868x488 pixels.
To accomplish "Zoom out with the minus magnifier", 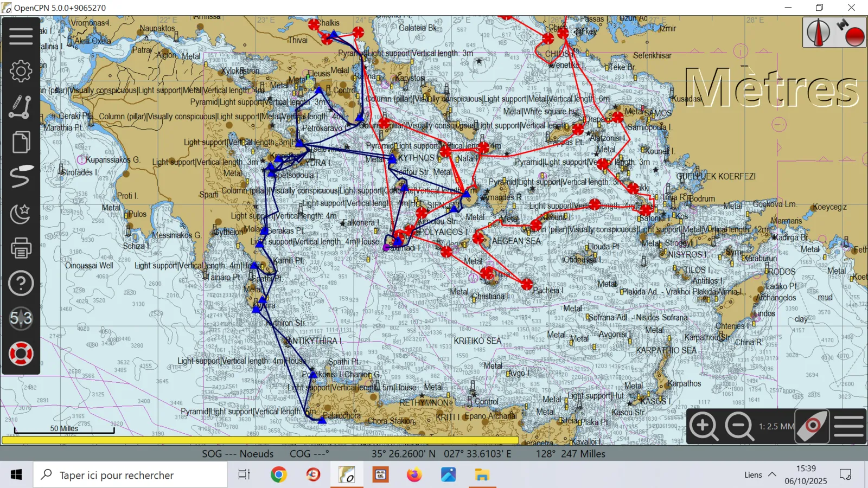I will [739, 427].
